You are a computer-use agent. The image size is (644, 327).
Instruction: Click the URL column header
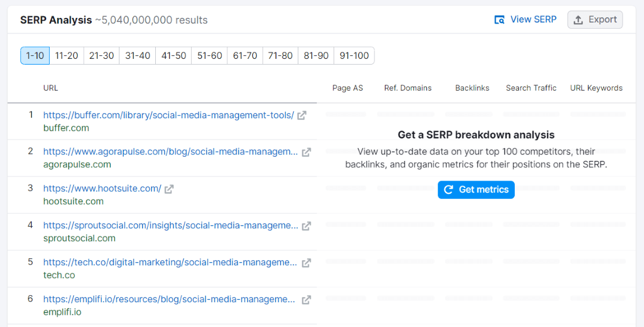coord(51,88)
